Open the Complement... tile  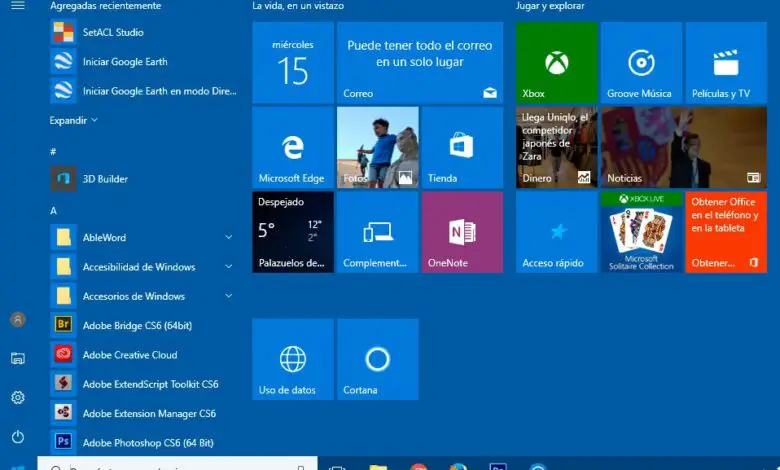pyautogui.click(x=378, y=232)
